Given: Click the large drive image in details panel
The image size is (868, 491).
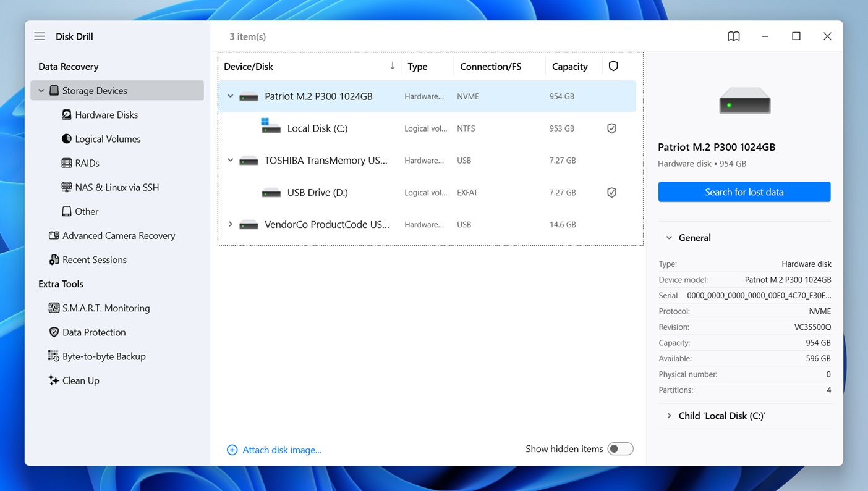Looking at the screenshot, I should pos(744,101).
